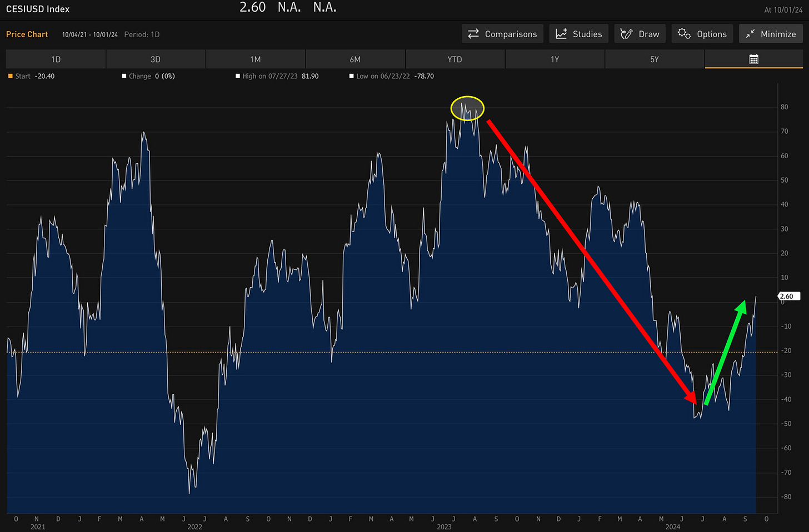
Task: Click the 2021 year label on axis
Action: tap(38, 527)
